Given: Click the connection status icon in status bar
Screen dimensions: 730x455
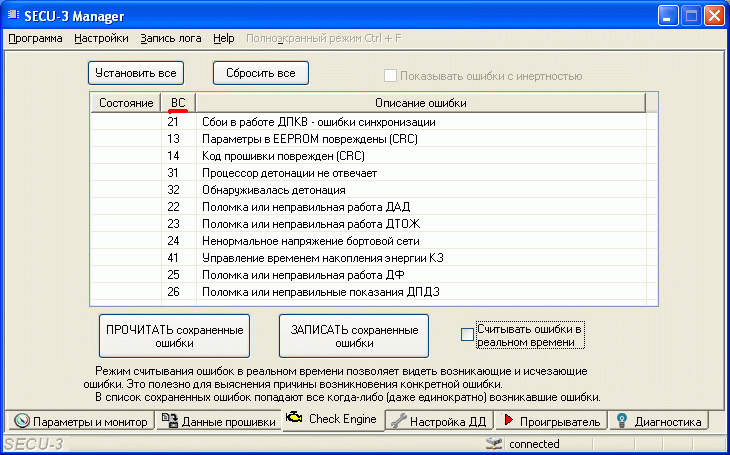Looking at the screenshot, I should click(x=493, y=444).
